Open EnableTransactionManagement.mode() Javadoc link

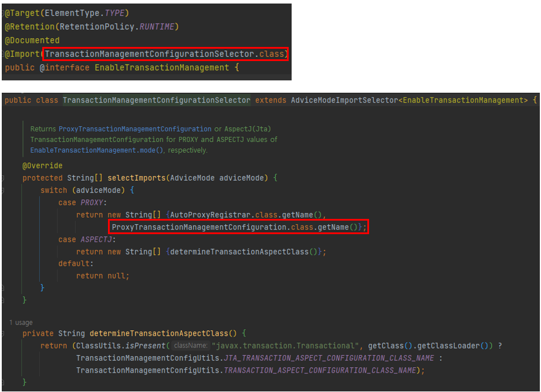pos(97,150)
